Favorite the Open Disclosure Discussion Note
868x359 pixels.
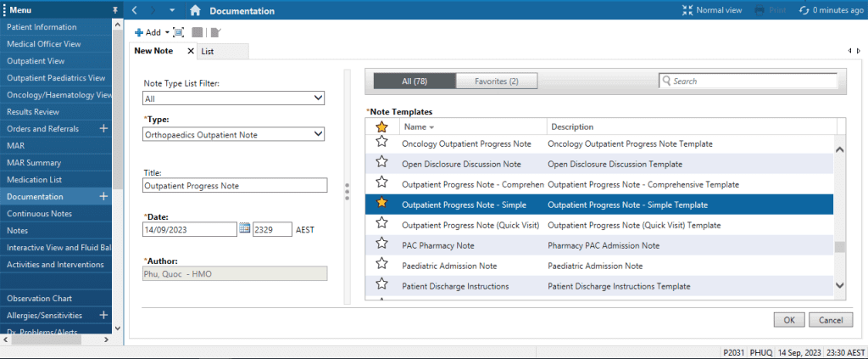click(x=381, y=163)
